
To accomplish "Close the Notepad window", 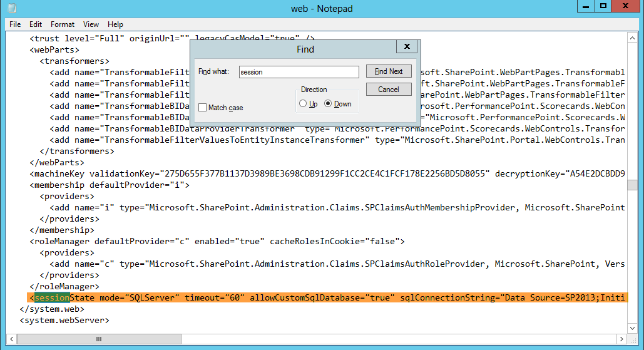I will (625, 6).
